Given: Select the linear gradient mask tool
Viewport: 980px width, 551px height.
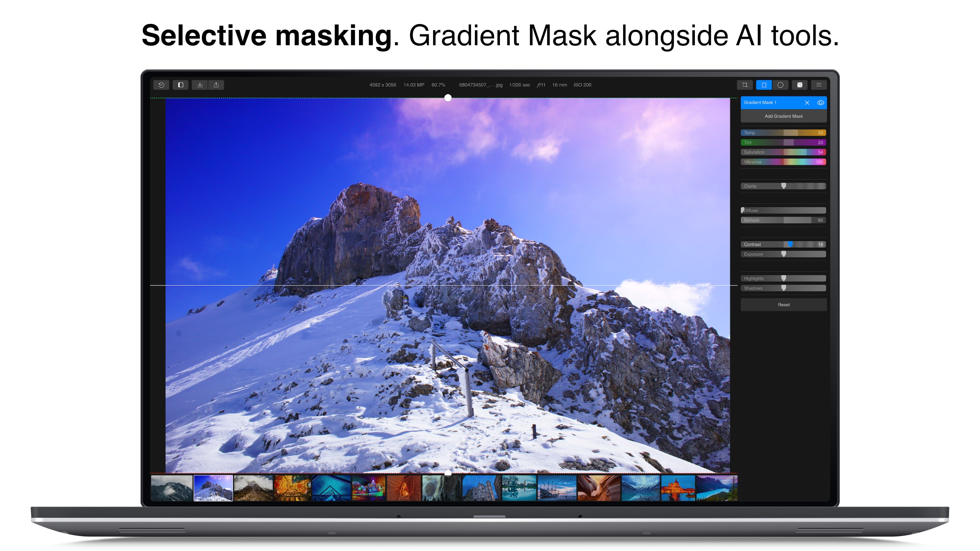Looking at the screenshot, I should point(764,85).
